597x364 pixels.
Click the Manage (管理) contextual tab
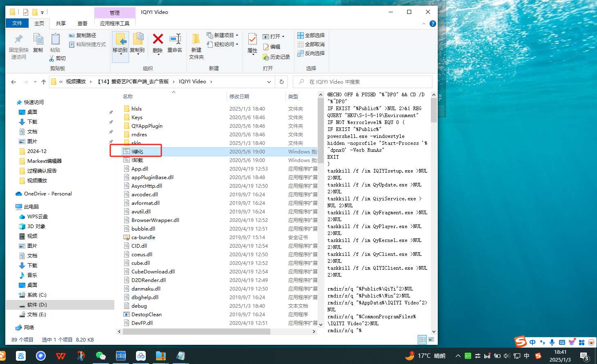pyautogui.click(x=115, y=13)
